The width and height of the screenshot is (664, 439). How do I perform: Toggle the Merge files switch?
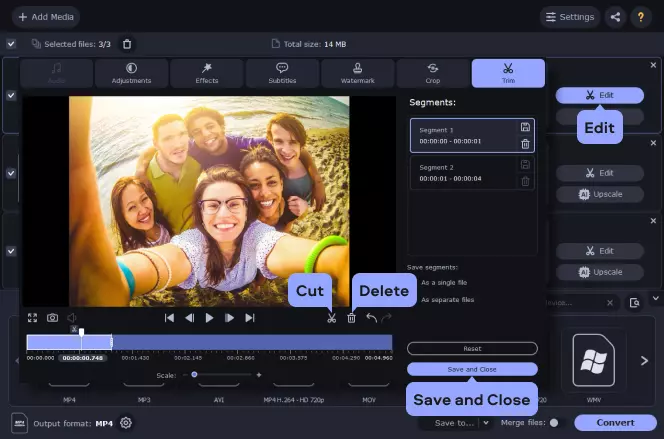coord(556,423)
